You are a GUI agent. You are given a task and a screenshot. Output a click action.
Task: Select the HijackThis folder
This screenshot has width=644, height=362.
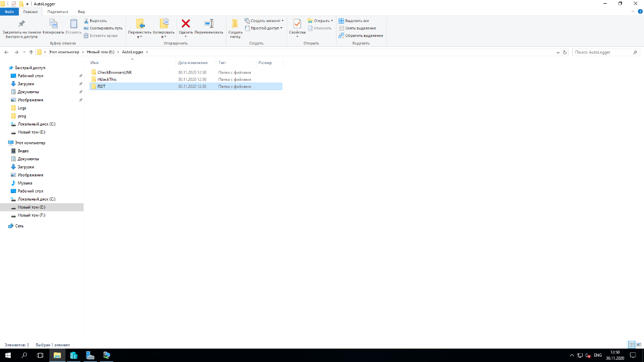point(107,79)
